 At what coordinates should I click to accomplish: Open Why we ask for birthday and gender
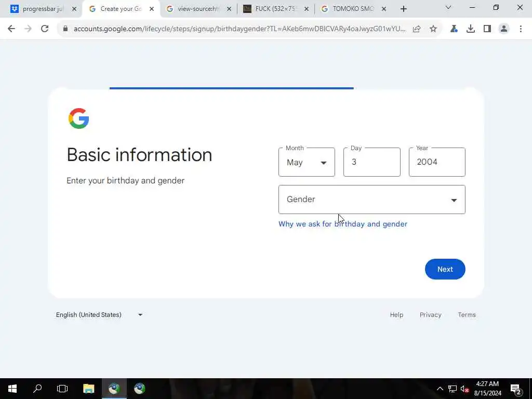pyautogui.click(x=343, y=224)
